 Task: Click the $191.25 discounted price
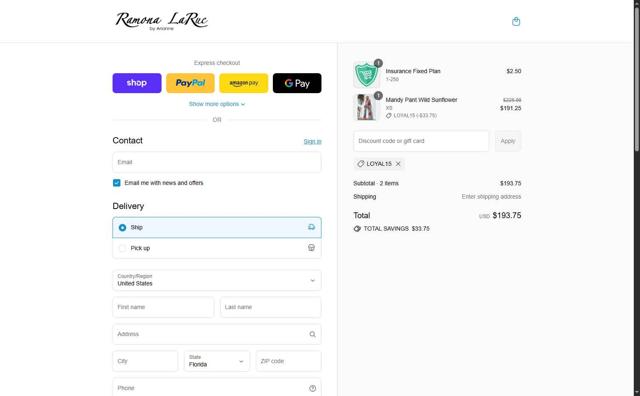[x=511, y=108]
